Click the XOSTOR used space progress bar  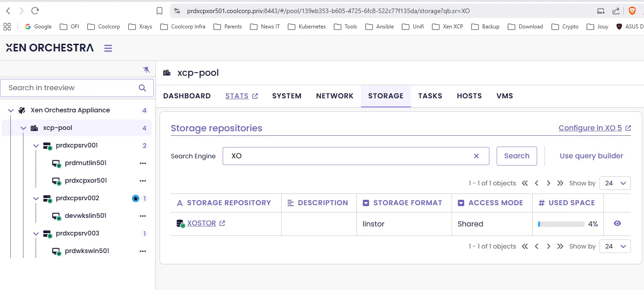(561, 224)
